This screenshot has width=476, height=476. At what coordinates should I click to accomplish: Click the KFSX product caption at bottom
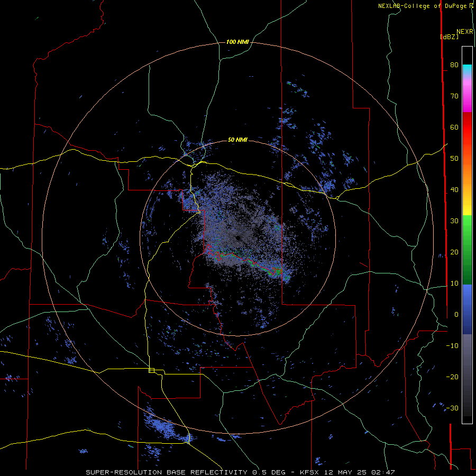tap(240, 472)
